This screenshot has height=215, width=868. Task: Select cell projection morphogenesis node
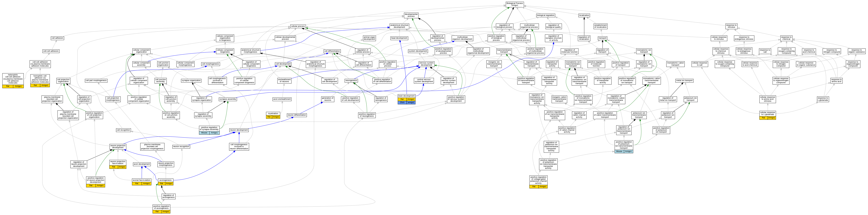[113, 99]
